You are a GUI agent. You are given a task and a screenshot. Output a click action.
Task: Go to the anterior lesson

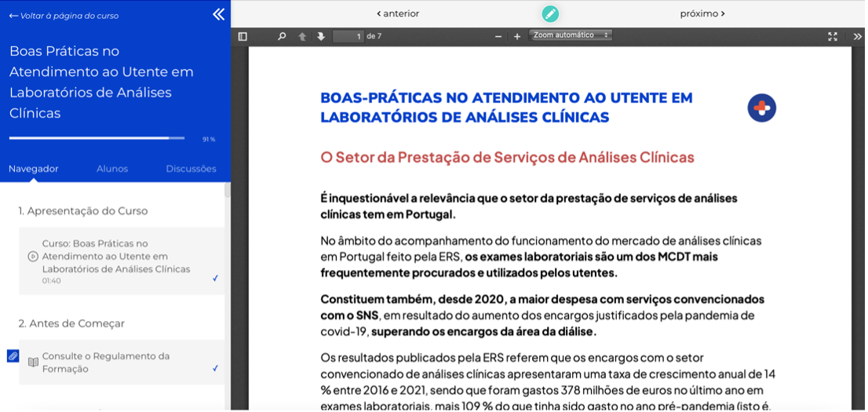point(398,13)
